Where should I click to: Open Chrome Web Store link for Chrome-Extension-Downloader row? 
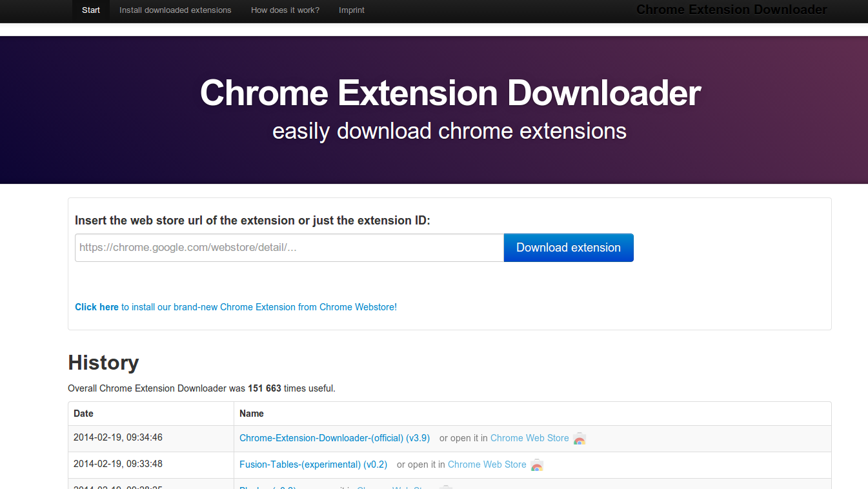click(x=529, y=438)
